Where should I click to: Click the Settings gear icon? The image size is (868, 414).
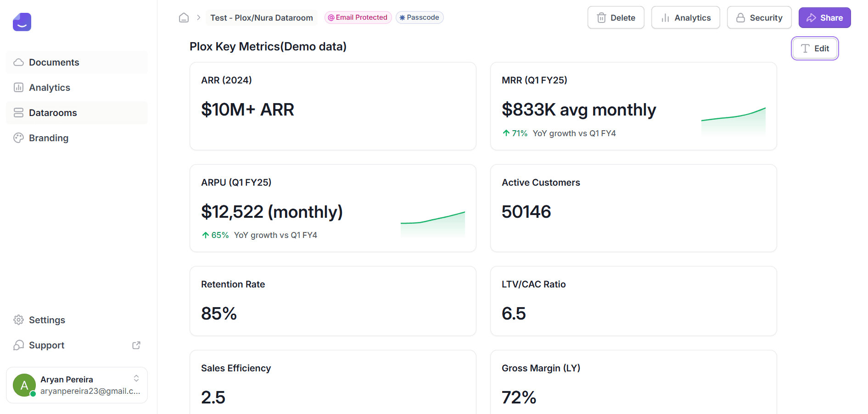point(18,320)
